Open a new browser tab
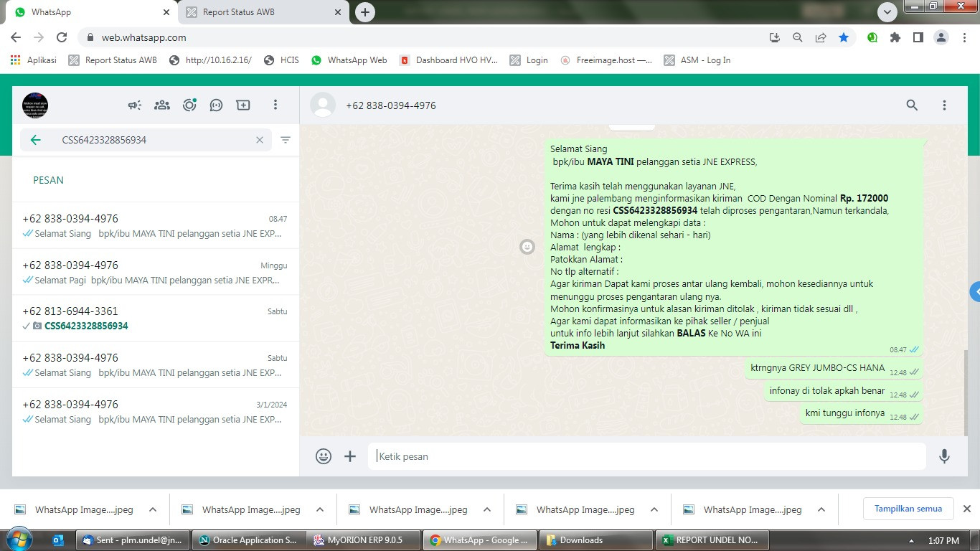Viewport: 980px width, 551px height. pyautogui.click(x=365, y=12)
